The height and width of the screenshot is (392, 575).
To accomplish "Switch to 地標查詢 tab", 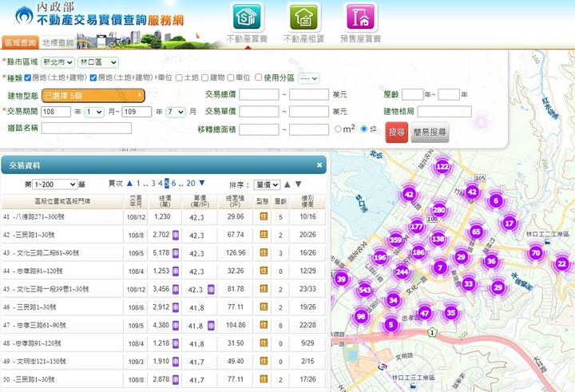I will click(x=58, y=42).
